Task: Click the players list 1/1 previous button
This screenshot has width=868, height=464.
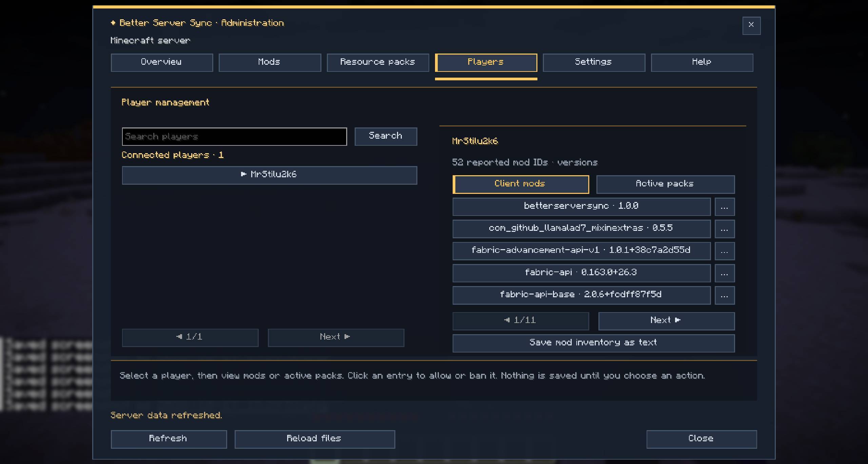Action: pyautogui.click(x=190, y=338)
